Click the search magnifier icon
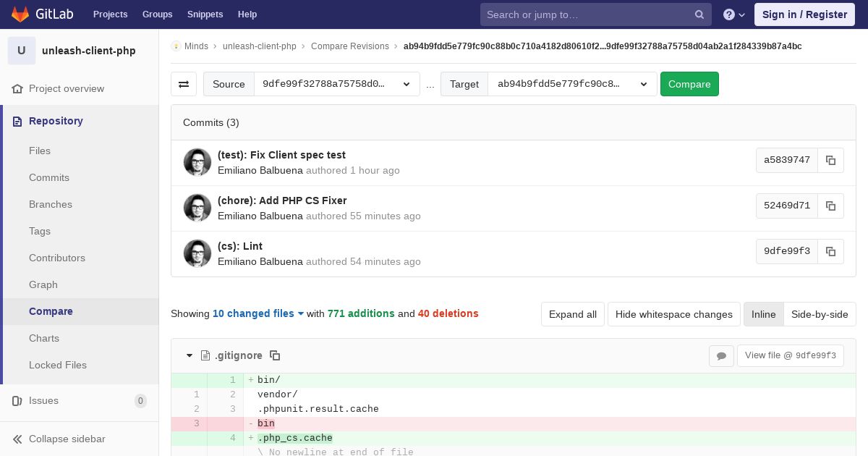The image size is (868, 456). (699, 14)
